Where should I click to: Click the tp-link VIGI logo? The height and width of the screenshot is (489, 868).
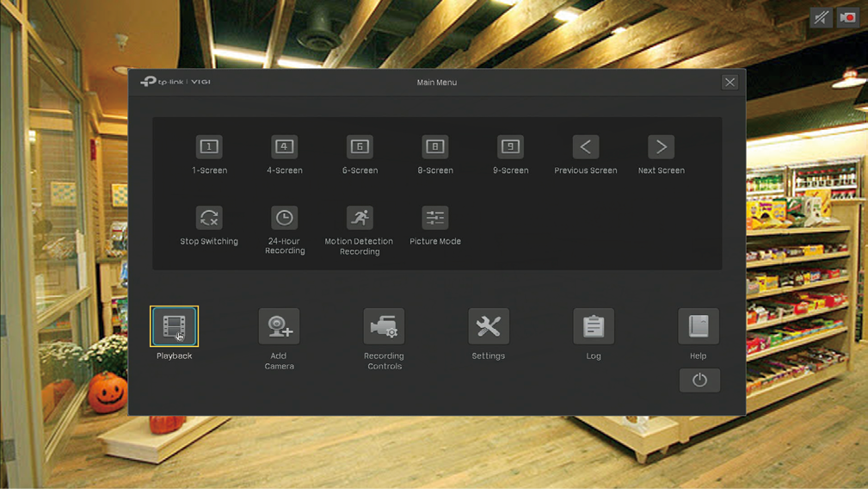pyautogui.click(x=175, y=82)
